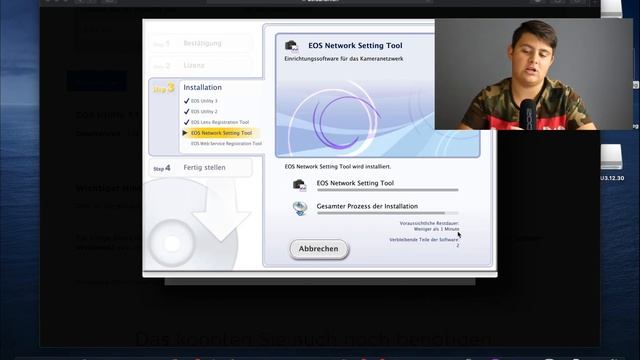The image size is (640, 360).
Task: Click the Abbrechen button
Action: click(x=319, y=249)
